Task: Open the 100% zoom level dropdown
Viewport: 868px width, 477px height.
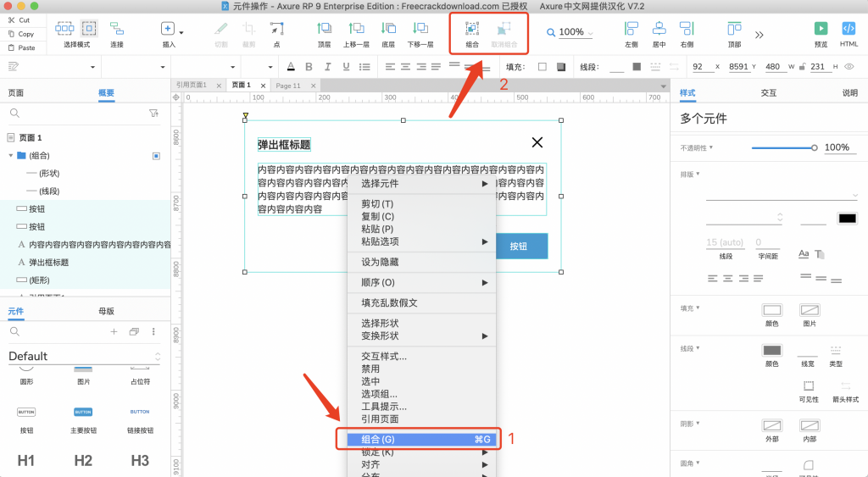Action: click(x=571, y=32)
